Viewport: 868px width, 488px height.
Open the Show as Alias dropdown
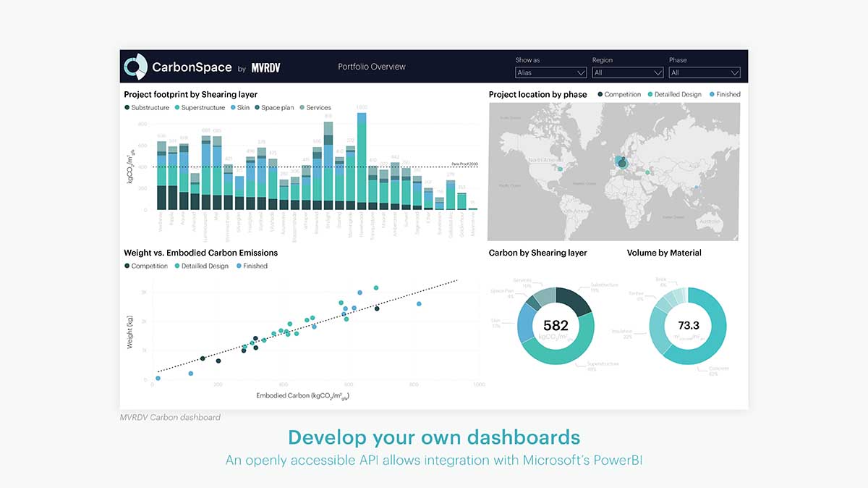(550, 72)
